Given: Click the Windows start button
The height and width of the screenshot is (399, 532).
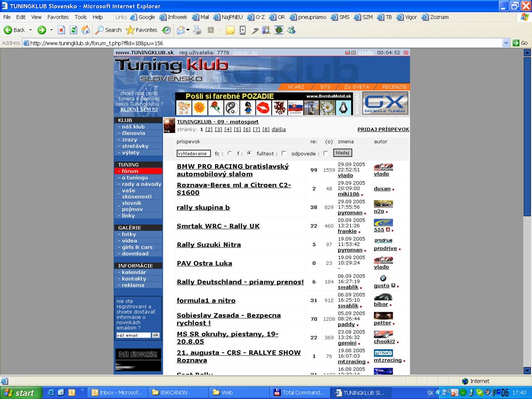Looking at the screenshot, I should [21, 393].
